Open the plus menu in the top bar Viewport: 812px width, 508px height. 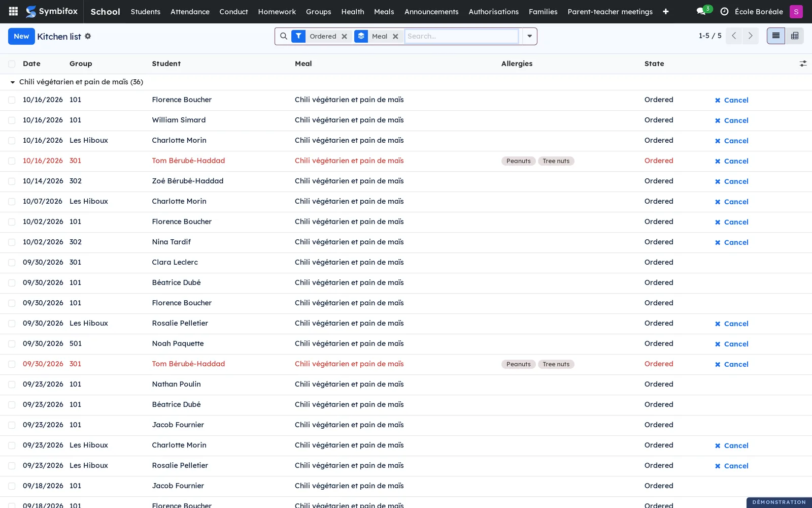[x=665, y=11]
